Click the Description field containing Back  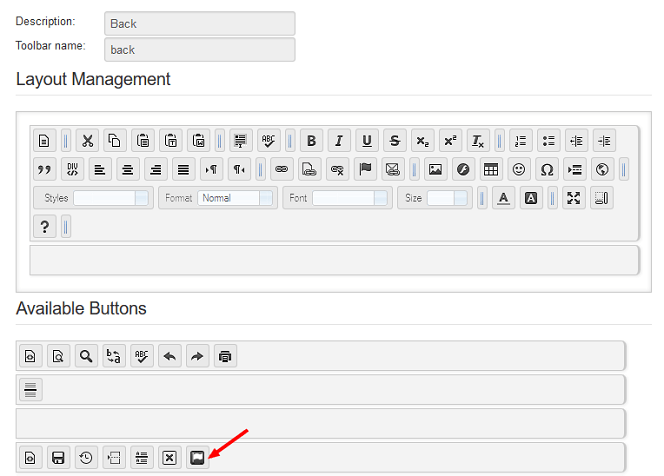(x=199, y=23)
